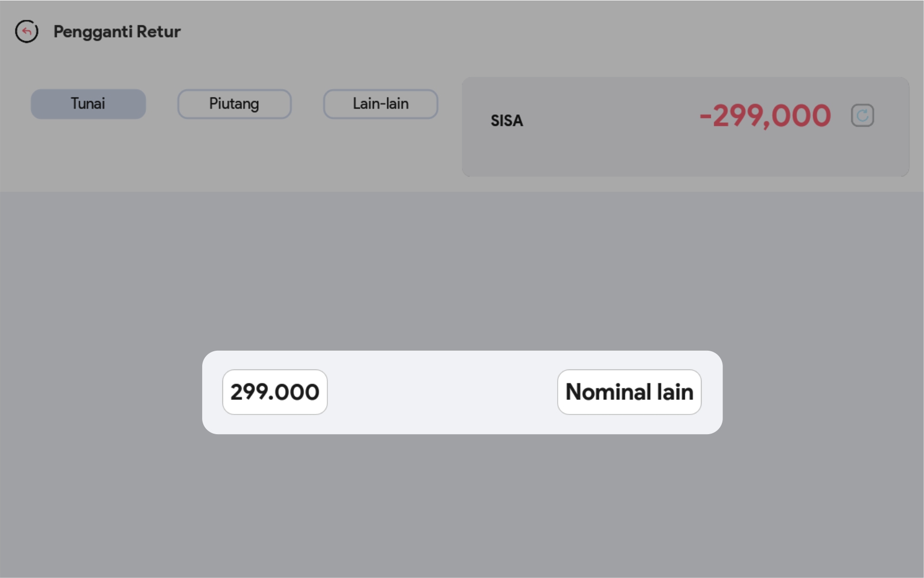
Task: Click the back arrow icon
Action: (x=27, y=32)
